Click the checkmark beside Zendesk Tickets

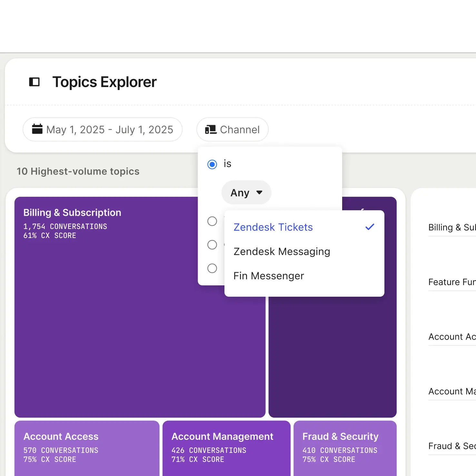click(x=370, y=227)
